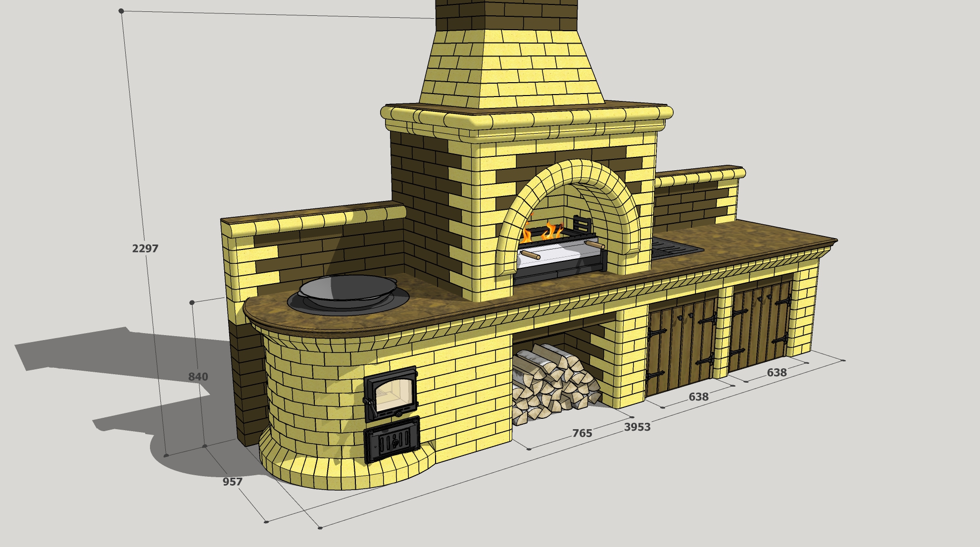Click the tapered yellow brick chimney hood
The width and height of the screenshot is (980, 547).
511,68
